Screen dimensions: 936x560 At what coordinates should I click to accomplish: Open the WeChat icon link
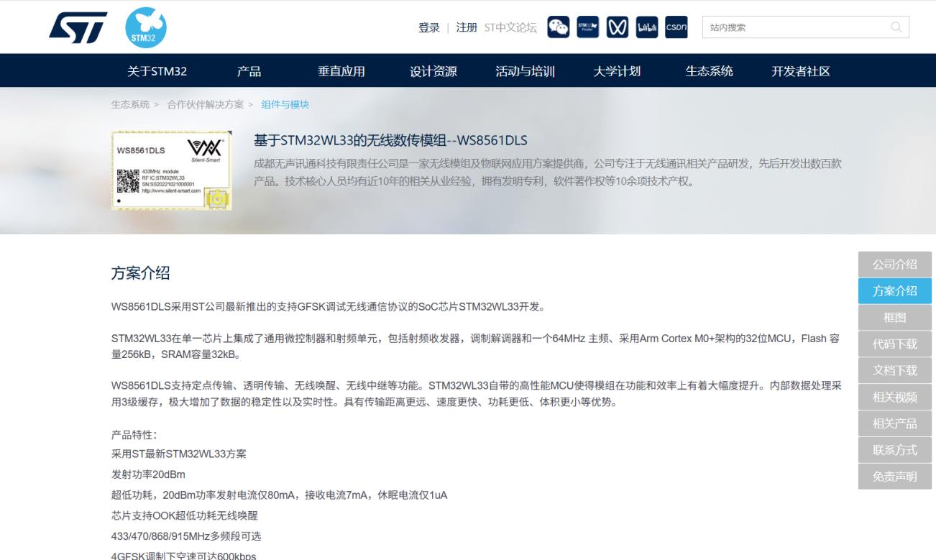point(558,27)
